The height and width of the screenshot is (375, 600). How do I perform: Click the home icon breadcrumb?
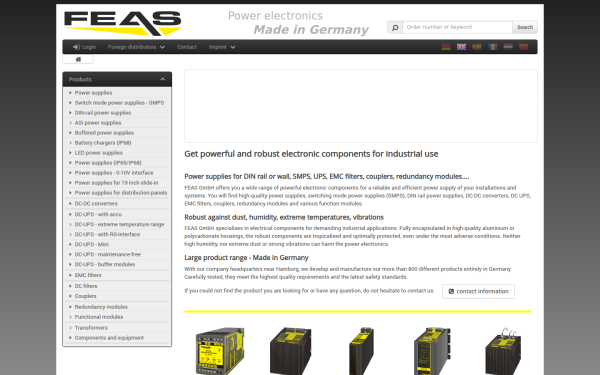pyautogui.click(x=78, y=59)
